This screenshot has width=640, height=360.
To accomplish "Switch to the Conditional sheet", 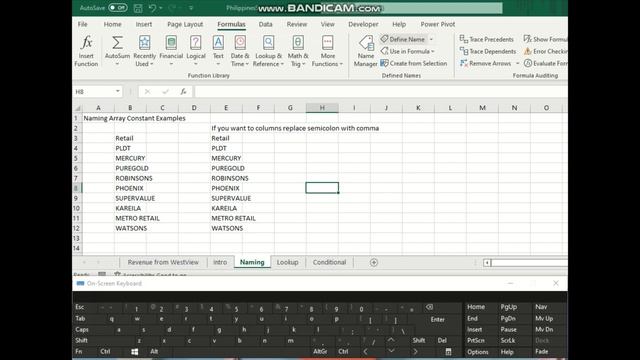I will tap(329, 262).
